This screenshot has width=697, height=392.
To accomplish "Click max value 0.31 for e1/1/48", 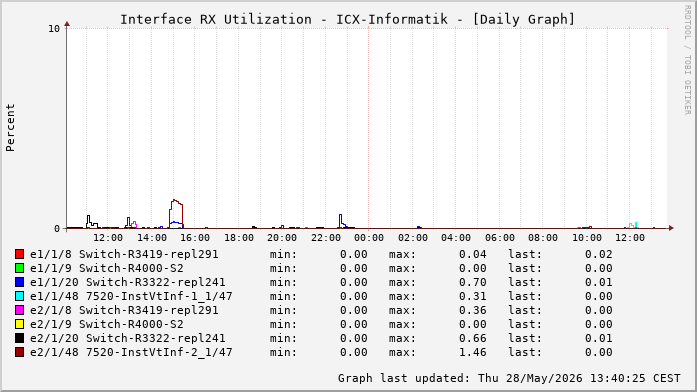I will [473, 296].
